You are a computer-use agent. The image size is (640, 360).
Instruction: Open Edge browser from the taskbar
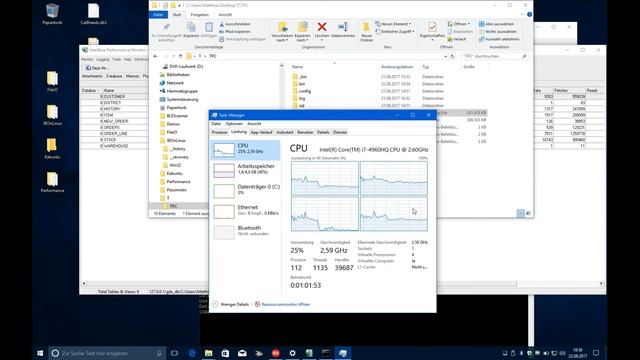(x=192, y=353)
